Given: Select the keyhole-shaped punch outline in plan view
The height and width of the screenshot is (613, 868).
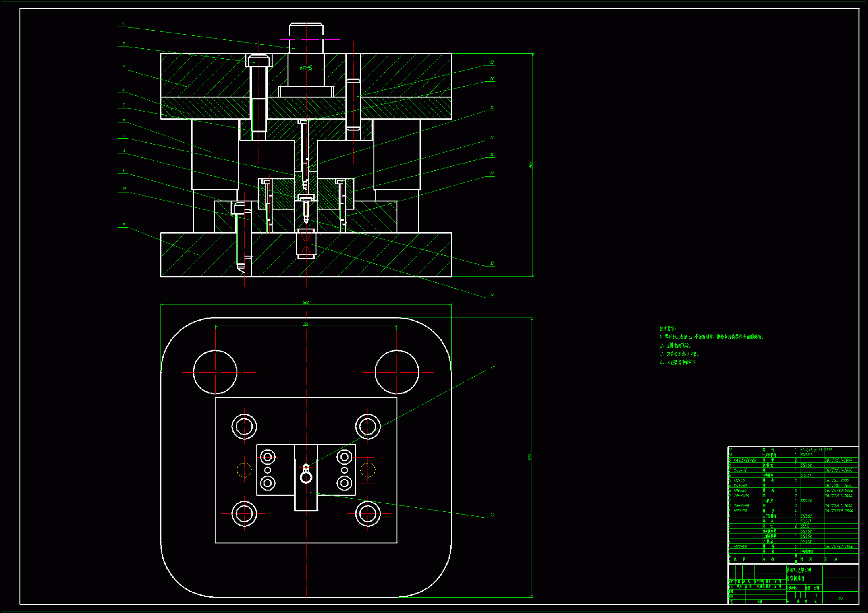Looking at the screenshot, I should pyautogui.click(x=306, y=474).
